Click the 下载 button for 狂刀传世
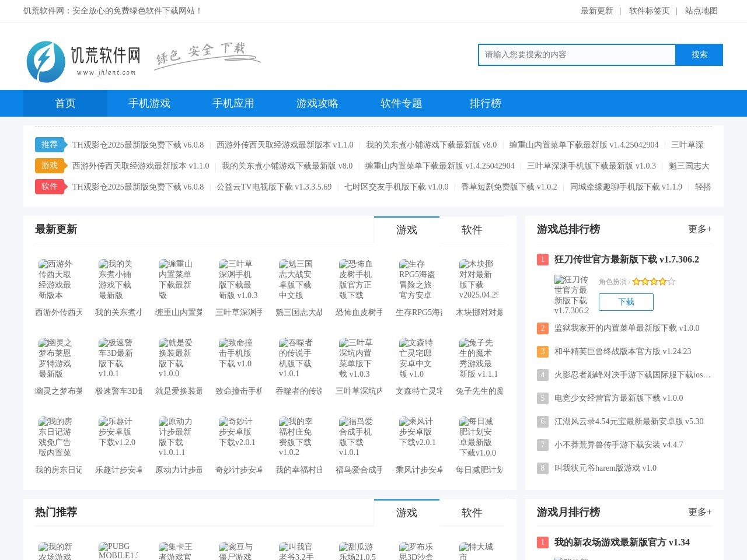Image resolution: width=747 pixels, height=560 pixels. click(x=626, y=302)
